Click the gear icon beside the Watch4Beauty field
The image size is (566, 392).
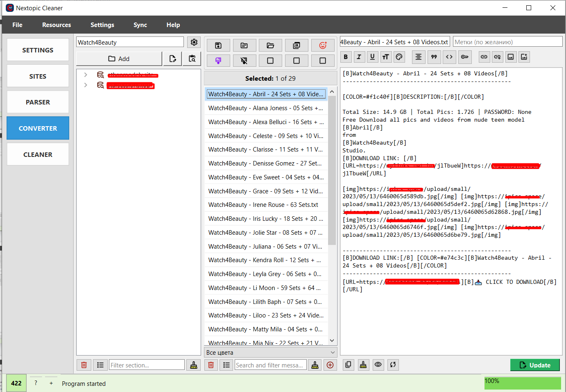point(194,42)
